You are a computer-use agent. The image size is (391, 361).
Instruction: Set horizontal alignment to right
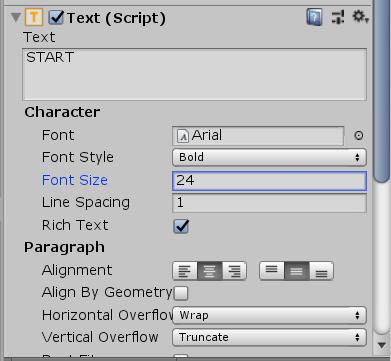point(234,271)
